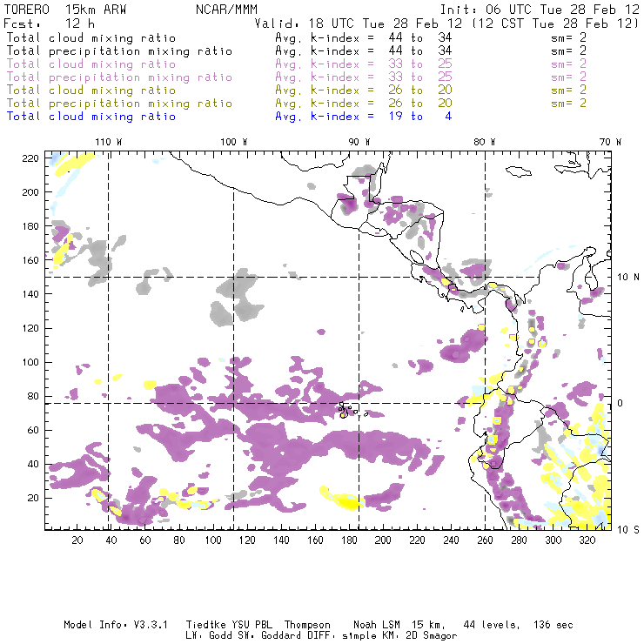Click the "240" horizontal axis tick label
Screen dimensions: 644x644
(x=451, y=540)
